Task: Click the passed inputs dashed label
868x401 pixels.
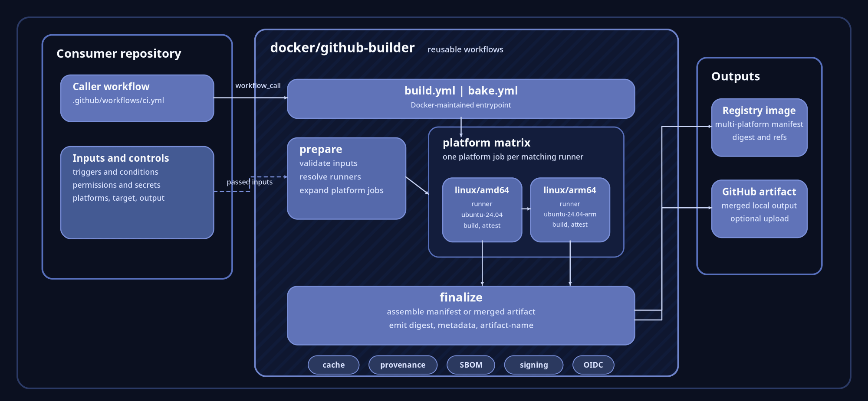Action: pyautogui.click(x=250, y=182)
